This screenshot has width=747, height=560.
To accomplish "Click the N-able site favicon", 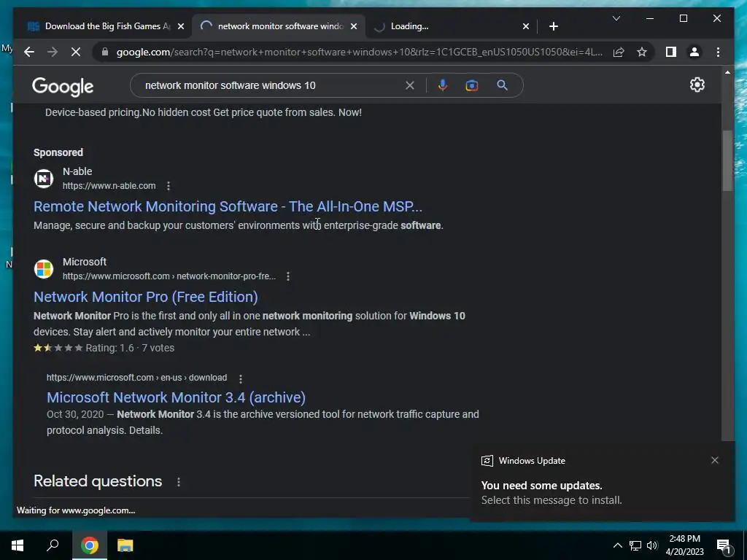I will pos(43,179).
